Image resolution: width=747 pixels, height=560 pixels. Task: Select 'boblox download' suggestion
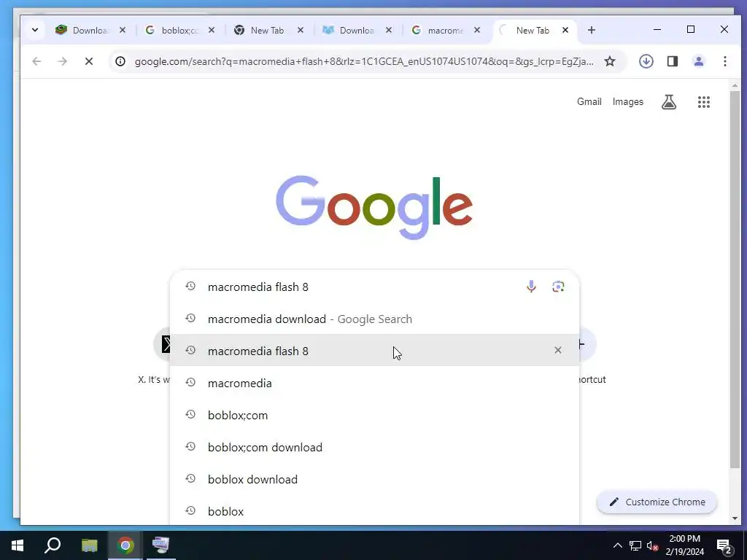pyautogui.click(x=374, y=479)
